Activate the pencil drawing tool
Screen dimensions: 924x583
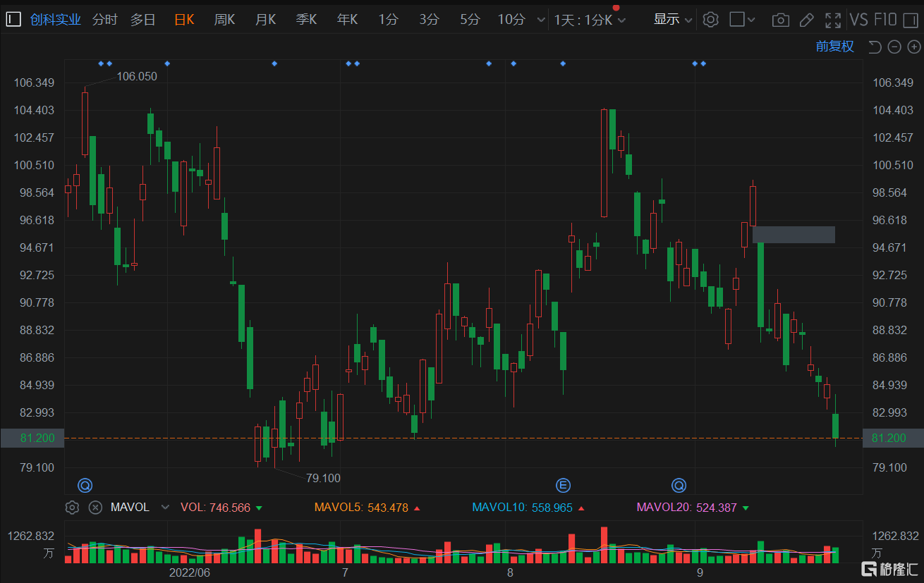tap(807, 20)
